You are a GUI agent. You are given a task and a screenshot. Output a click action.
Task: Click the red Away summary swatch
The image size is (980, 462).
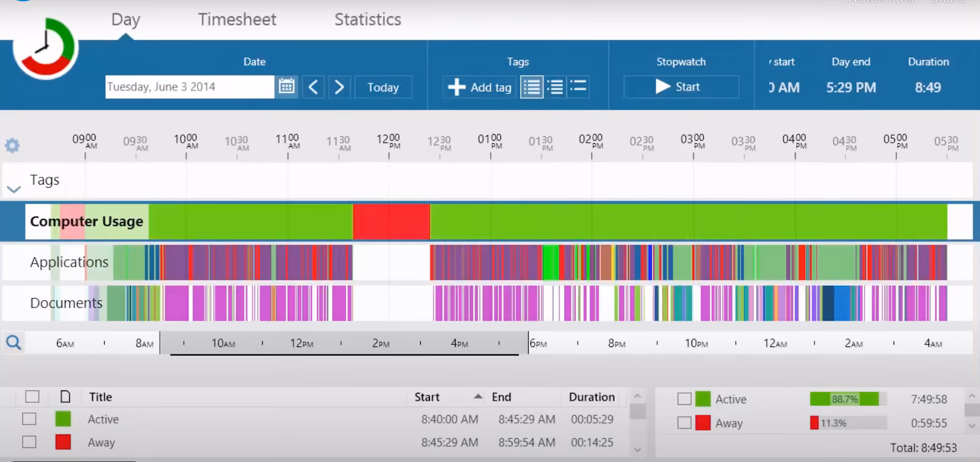coord(703,423)
